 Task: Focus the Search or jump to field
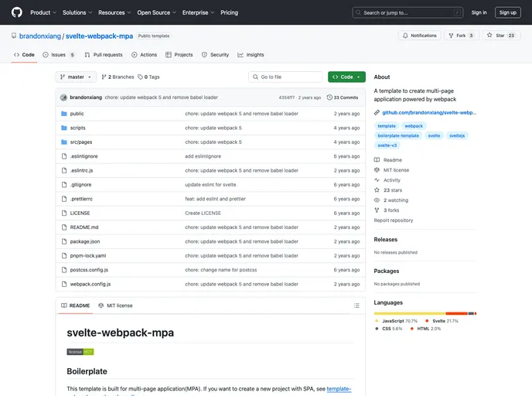408,12
